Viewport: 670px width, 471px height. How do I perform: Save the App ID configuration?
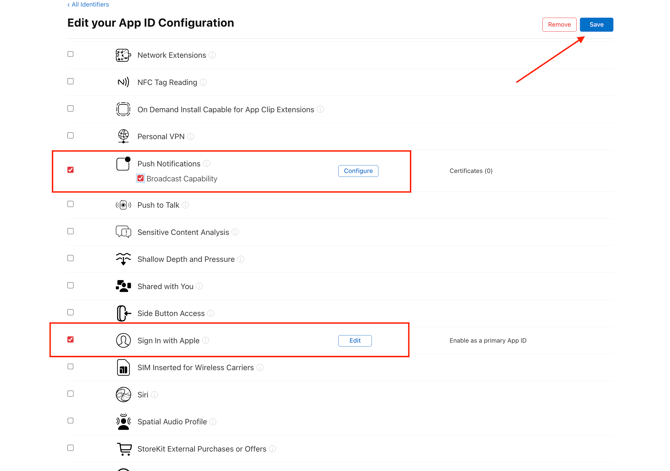[596, 24]
